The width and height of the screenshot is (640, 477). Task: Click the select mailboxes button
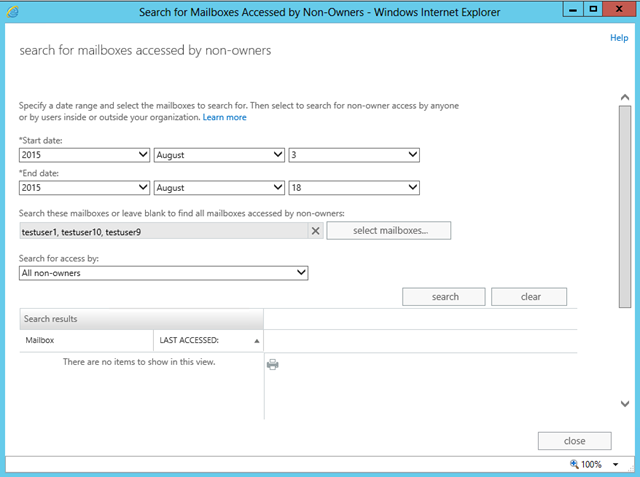(x=389, y=231)
